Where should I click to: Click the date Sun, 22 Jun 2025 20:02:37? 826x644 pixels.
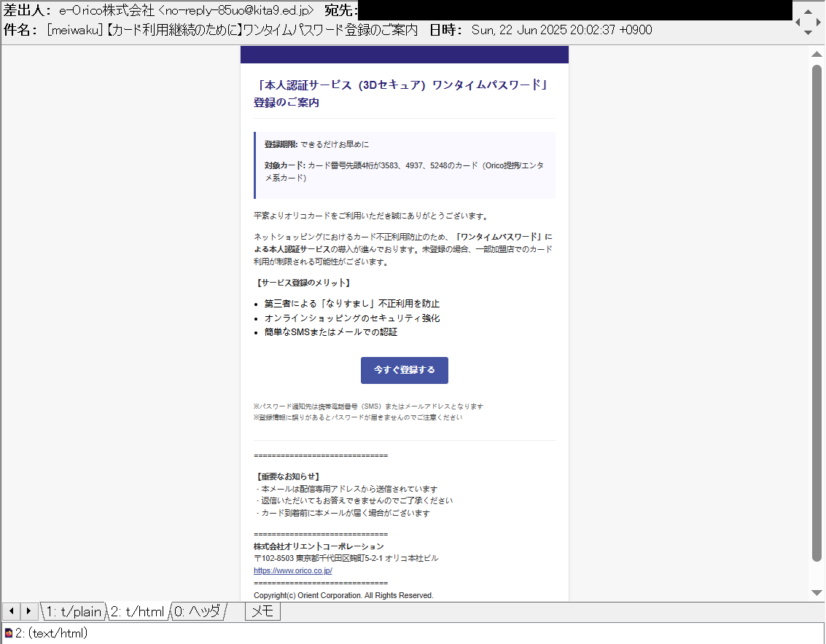[561, 30]
